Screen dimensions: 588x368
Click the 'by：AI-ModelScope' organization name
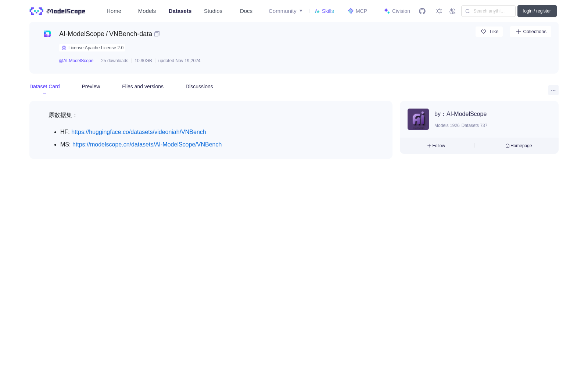click(x=460, y=114)
